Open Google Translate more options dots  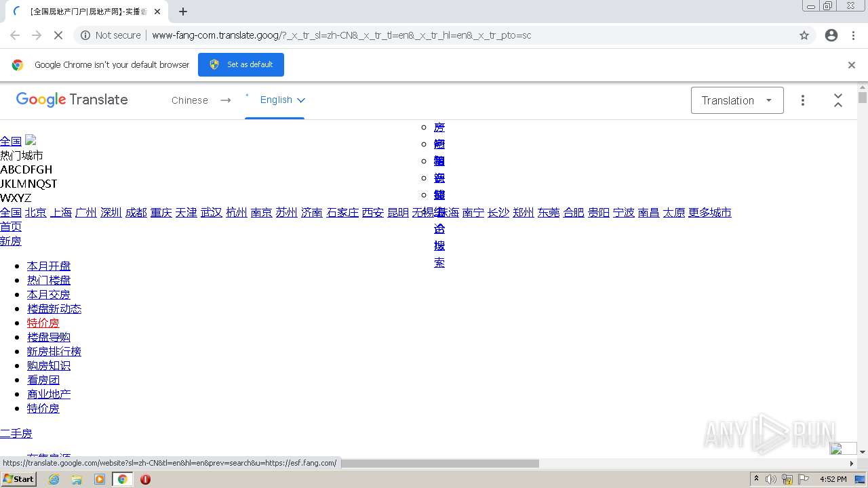coord(803,100)
